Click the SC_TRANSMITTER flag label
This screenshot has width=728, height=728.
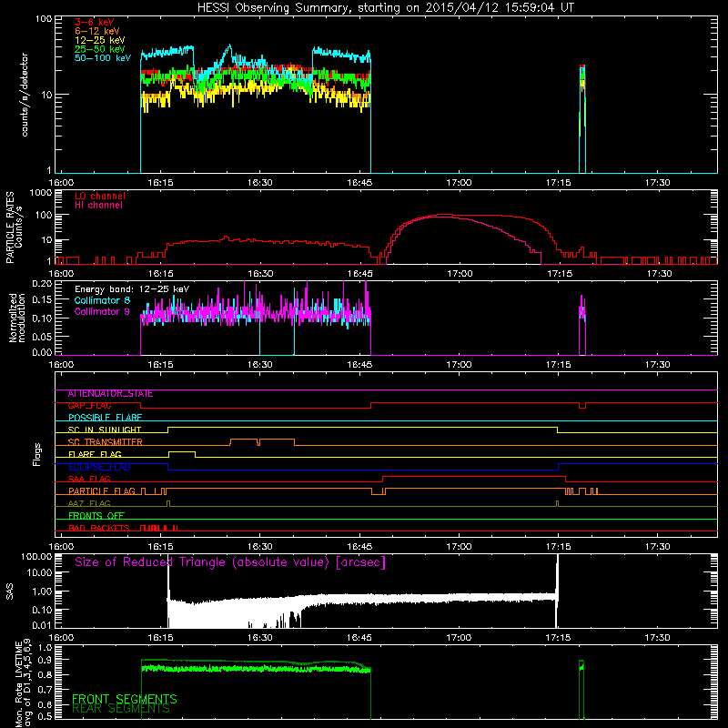tap(105, 442)
